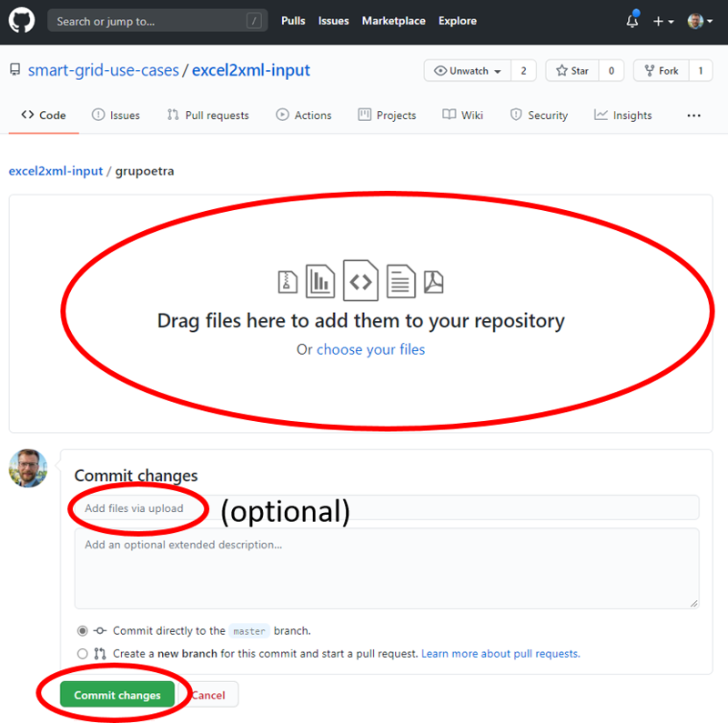Viewport: 728px width, 723px height.
Task: Click the choose your files link
Action: coord(370,349)
